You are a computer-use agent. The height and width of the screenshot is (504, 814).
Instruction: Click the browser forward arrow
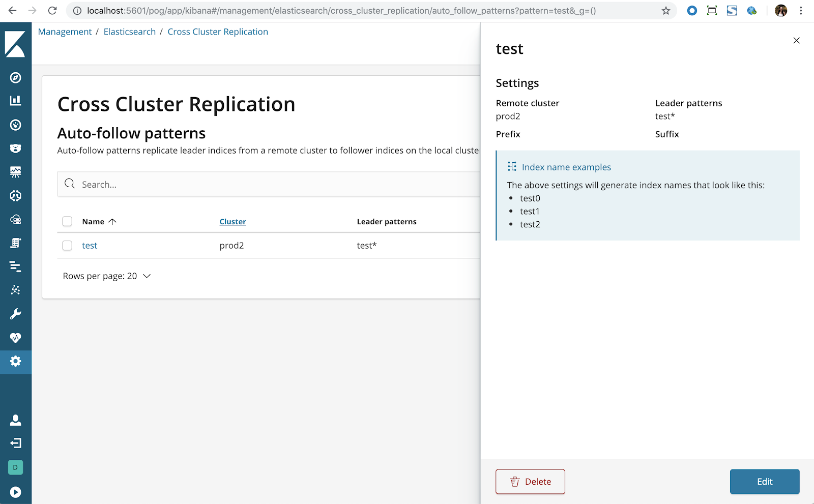[33, 11]
